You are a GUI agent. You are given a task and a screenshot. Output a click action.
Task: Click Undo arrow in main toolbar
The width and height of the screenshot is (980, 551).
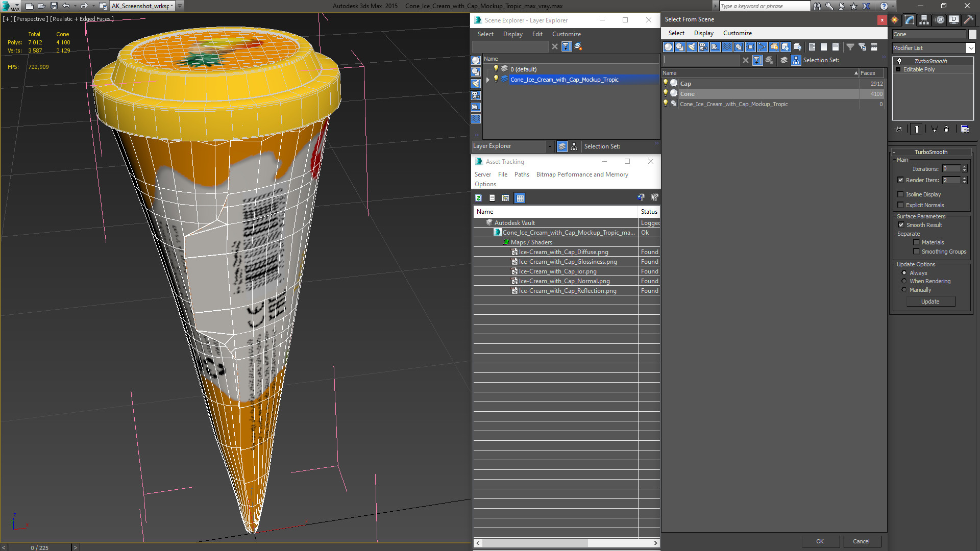coord(66,6)
